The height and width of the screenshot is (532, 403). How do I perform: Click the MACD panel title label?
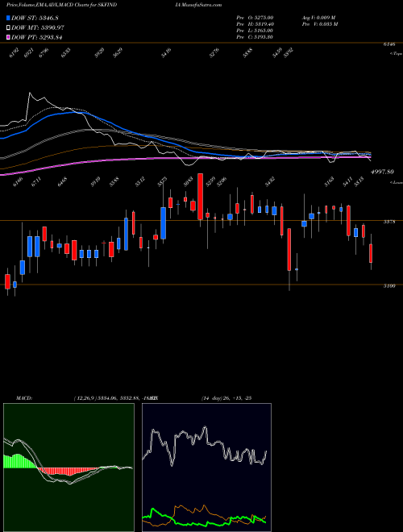[x=23, y=397]
